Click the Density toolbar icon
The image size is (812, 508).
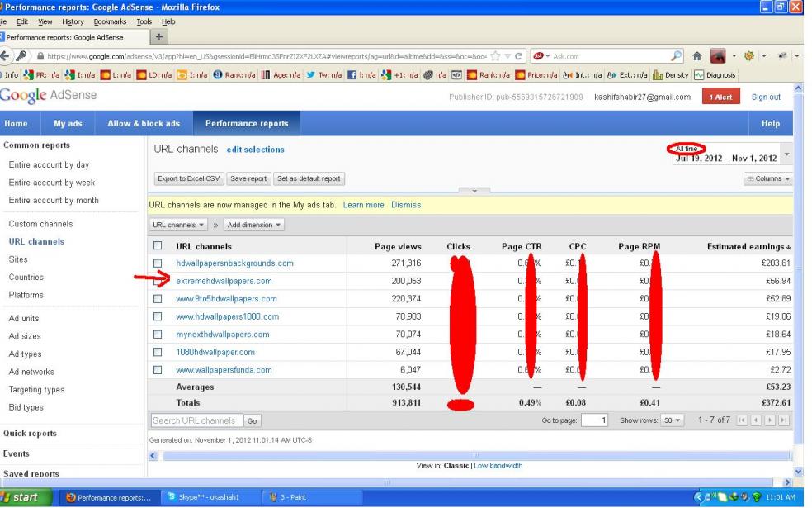click(x=671, y=75)
